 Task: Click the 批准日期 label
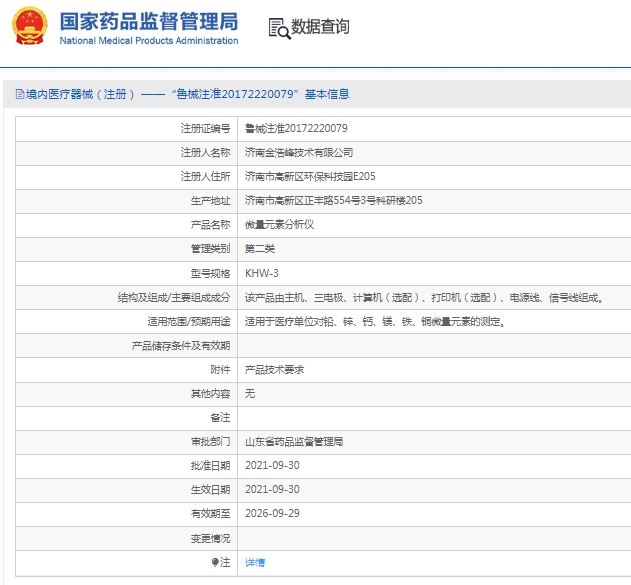click(x=210, y=466)
